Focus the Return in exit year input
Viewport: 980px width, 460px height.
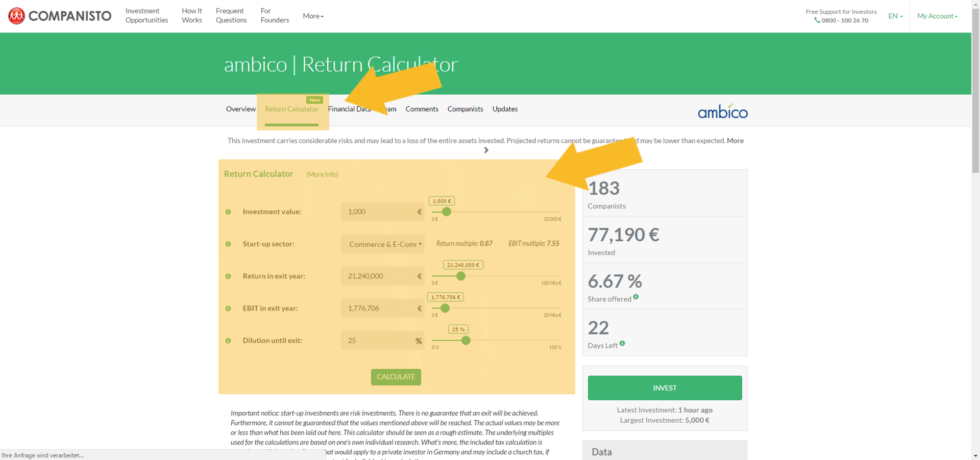[383, 276]
